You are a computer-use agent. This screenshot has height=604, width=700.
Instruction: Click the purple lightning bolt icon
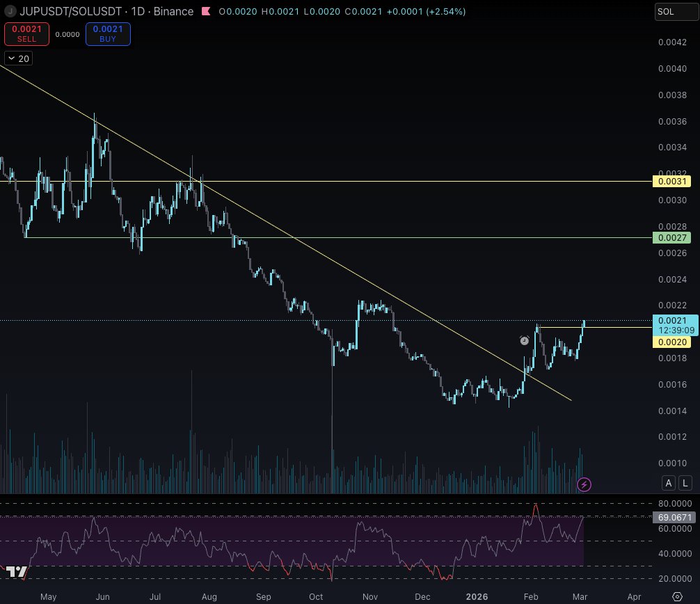pos(584,484)
